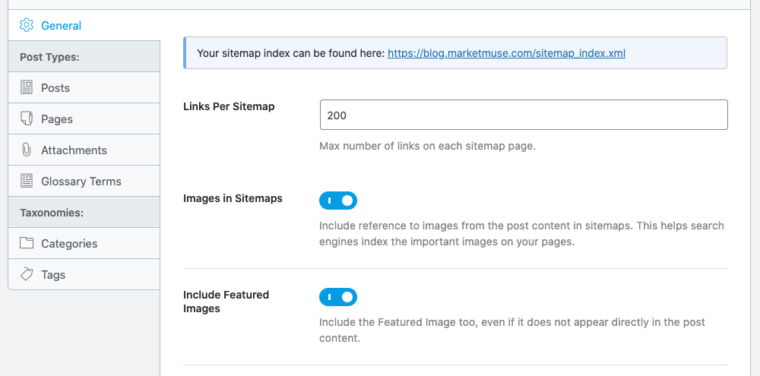This screenshot has width=760, height=376.
Task: Click the Glossary Terms icon
Action: pos(26,181)
